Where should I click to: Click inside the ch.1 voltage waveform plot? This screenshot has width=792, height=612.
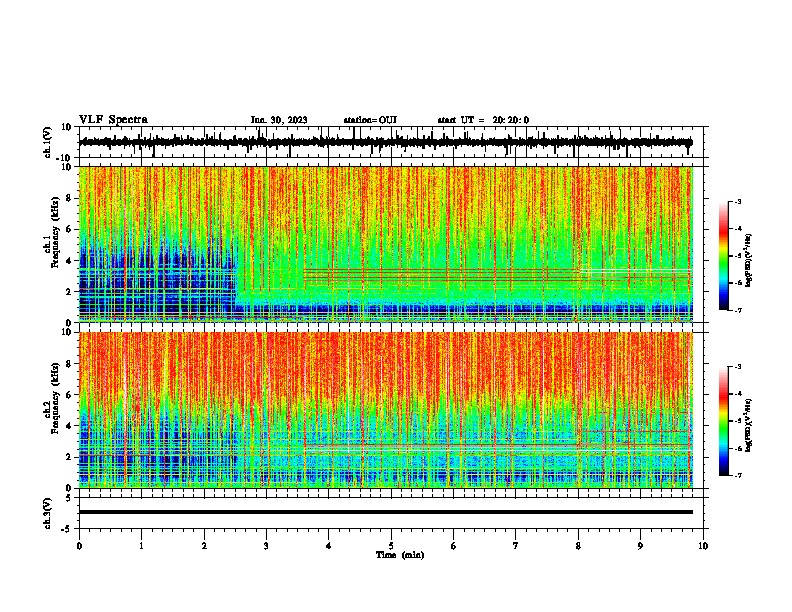click(390, 142)
